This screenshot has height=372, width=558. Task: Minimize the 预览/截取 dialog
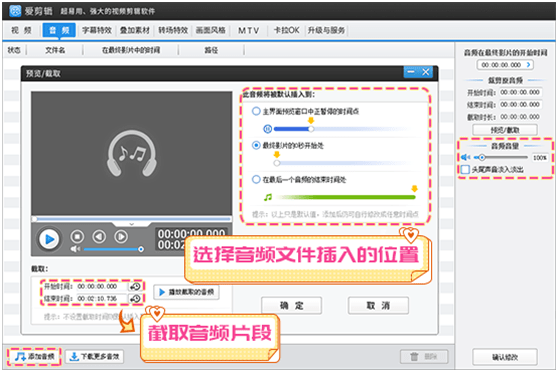point(411,72)
